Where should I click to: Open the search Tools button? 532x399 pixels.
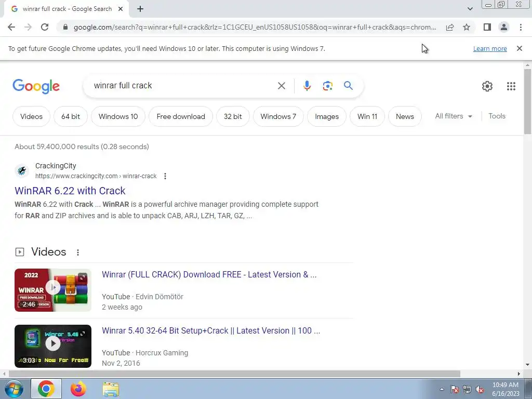[x=497, y=116]
